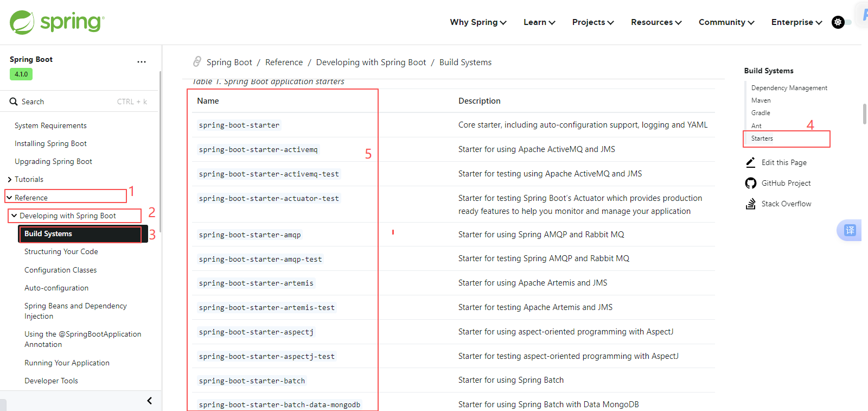Click spring-boot-starter-aspectj in the table
Screen dimensions: 868x411
point(256,332)
